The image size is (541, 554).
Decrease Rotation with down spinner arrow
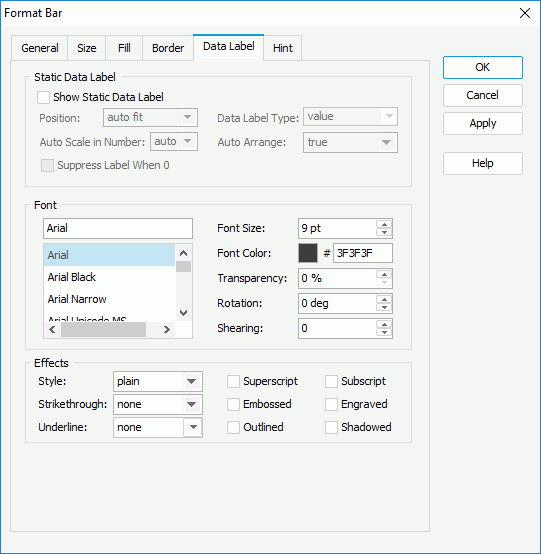coord(384,307)
